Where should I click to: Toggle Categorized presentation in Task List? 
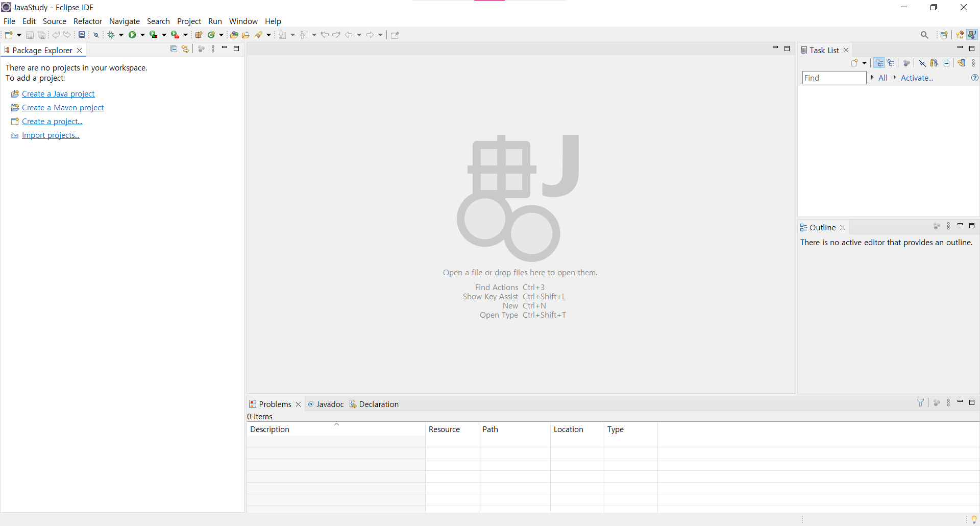[879, 63]
